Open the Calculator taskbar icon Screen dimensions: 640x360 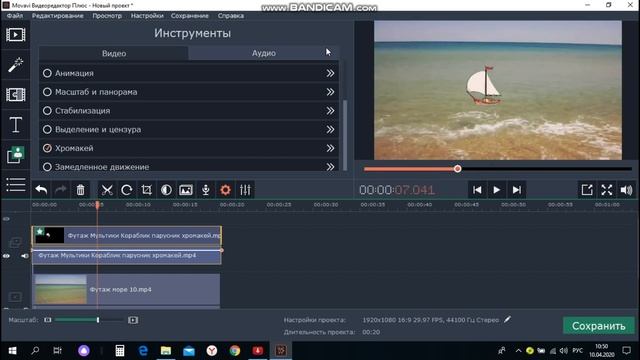120,351
